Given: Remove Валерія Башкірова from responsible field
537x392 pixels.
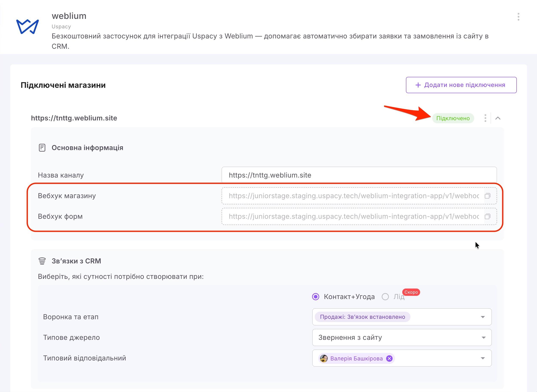Looking at the screenshot, I should [x=389, y=358].
